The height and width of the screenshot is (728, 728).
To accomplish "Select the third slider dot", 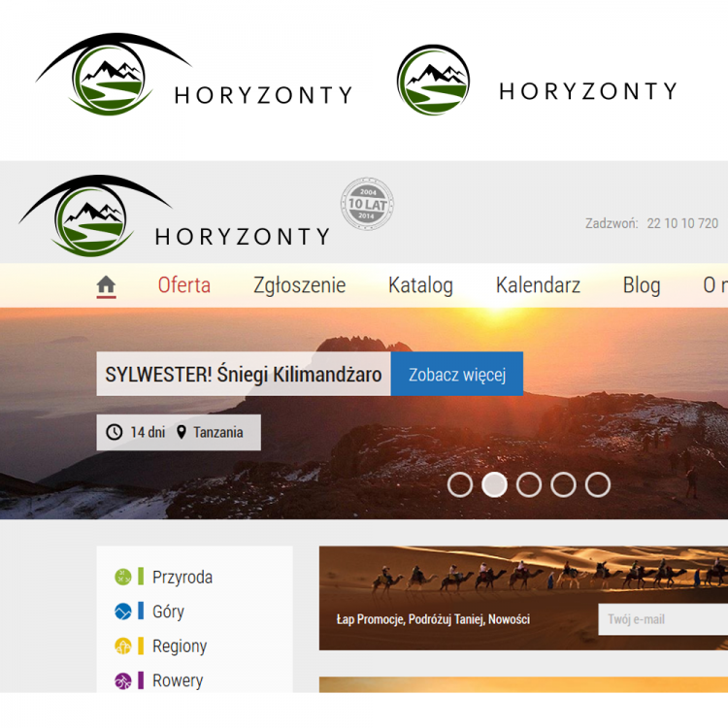I will tap(529, 484).
